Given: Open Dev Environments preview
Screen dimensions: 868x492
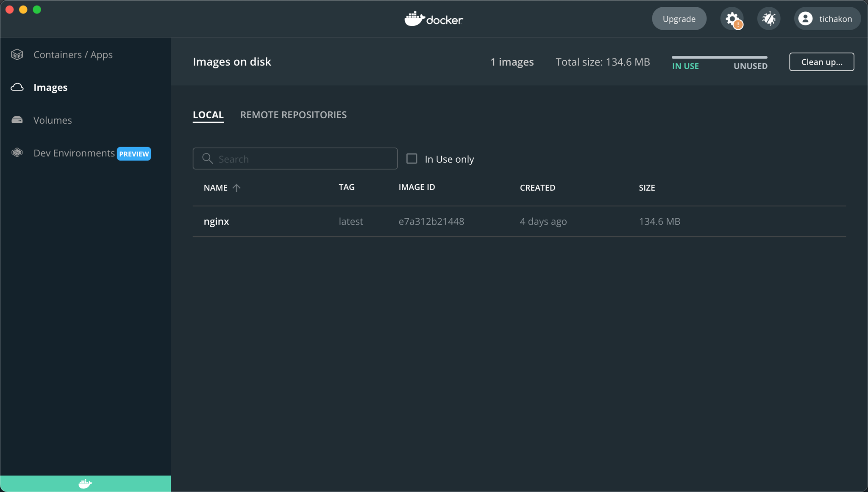Looking at the screenshot, I should click(x=74, y=153).
